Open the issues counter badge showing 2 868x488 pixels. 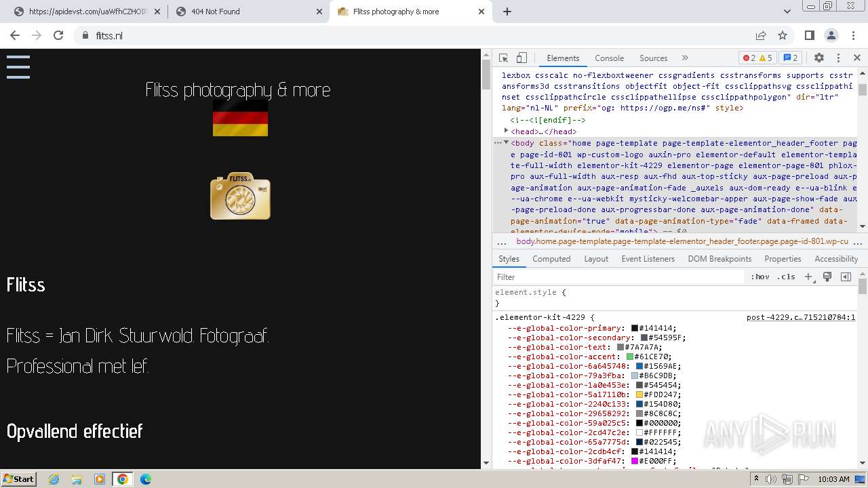pyautogui.click(x=790, y=58)
